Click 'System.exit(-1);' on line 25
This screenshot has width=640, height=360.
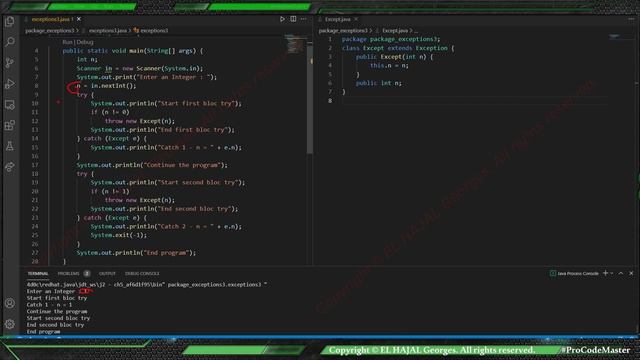click(x=118, y=235)
